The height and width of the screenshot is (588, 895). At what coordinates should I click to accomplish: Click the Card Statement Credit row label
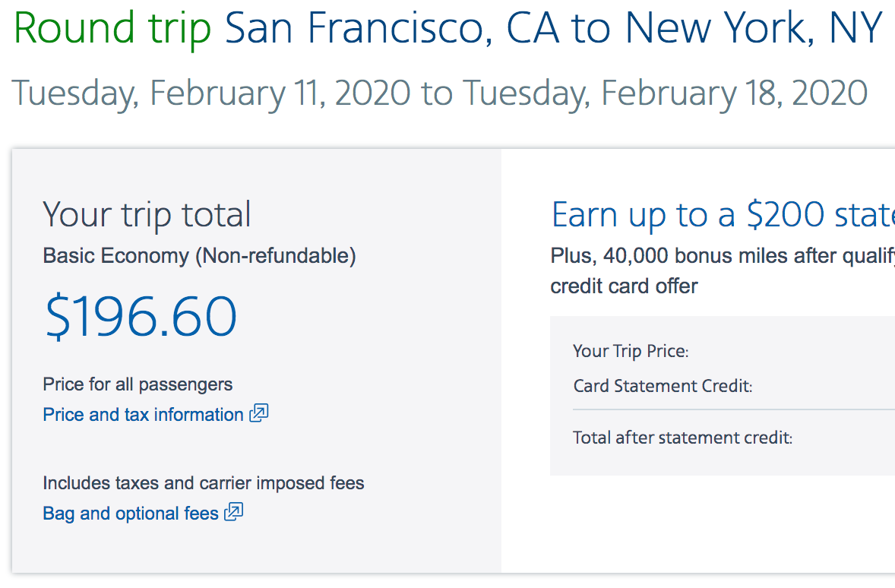click(x=663, y=386)
